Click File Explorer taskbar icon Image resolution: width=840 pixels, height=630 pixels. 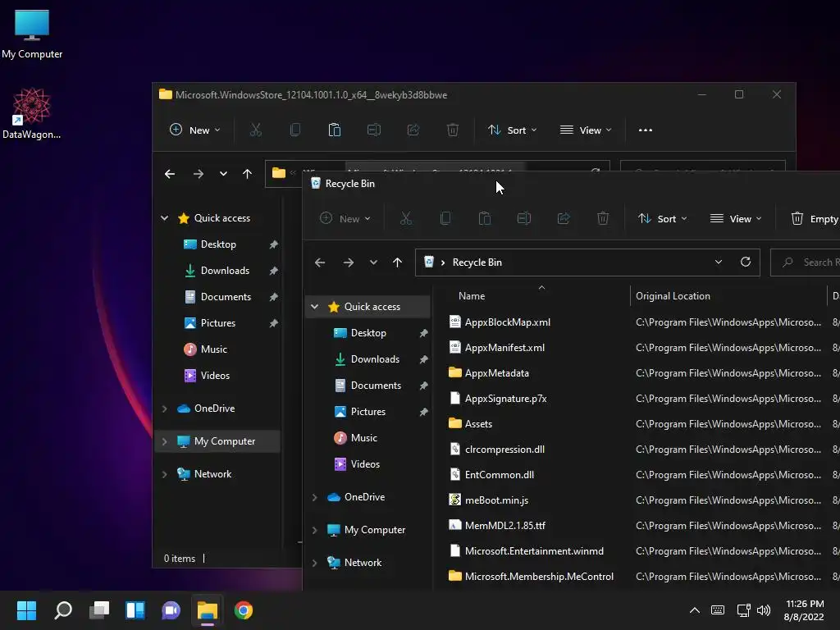click(208, 610)
